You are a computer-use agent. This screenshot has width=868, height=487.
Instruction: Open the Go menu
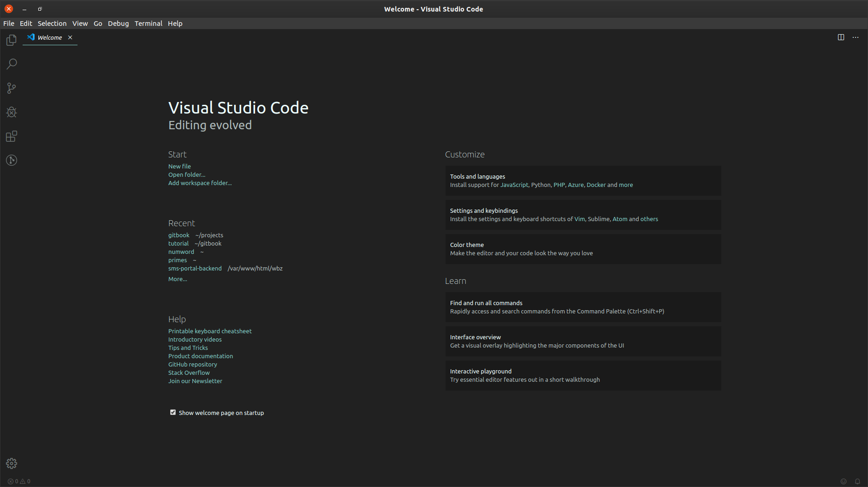(x=98, y=24)
